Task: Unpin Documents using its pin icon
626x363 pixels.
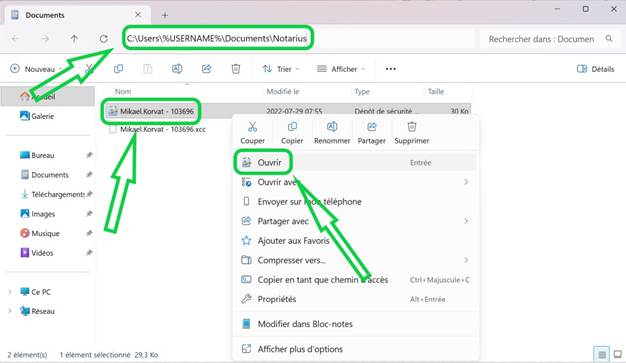Action: coord(89,175)
